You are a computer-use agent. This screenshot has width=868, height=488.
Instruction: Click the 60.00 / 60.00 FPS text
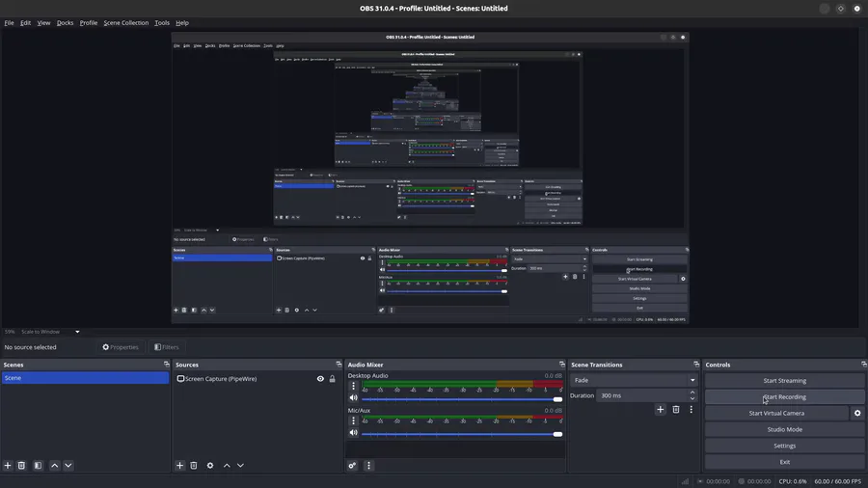pyautogui.click(x=837, y=481)
